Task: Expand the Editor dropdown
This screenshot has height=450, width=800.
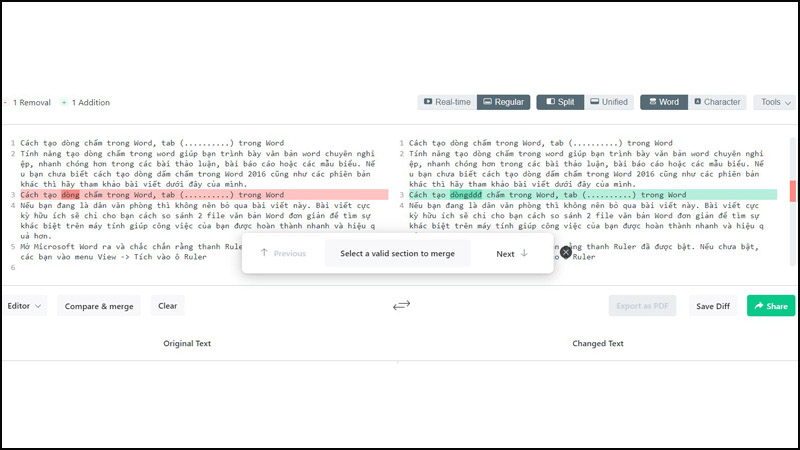Action: click(x=26, y=306)
